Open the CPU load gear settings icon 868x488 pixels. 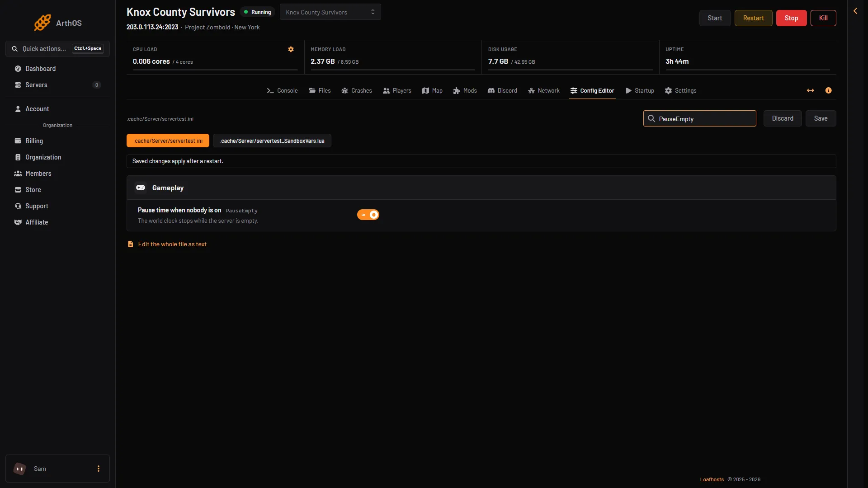pos(291,49)
